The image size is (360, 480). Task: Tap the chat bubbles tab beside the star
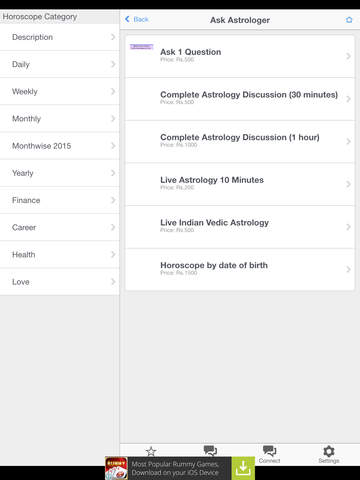tap(210, 451)
